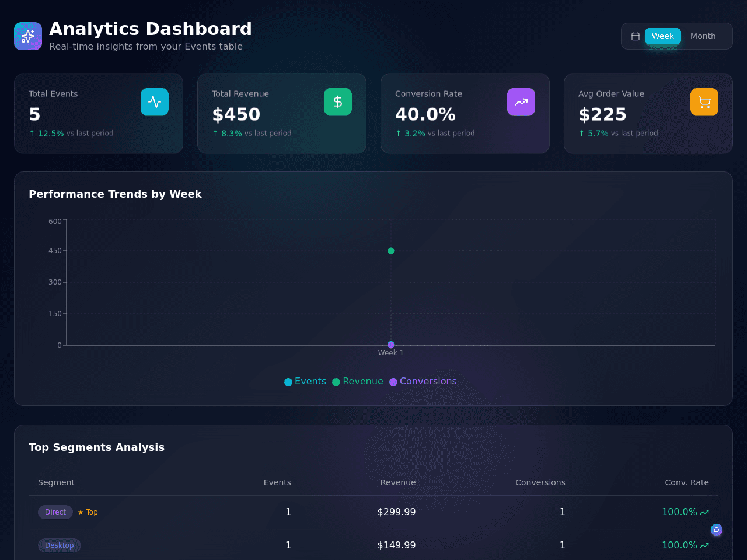Click the Events column header in table
The image size is (747, 560).
(277, 482)
